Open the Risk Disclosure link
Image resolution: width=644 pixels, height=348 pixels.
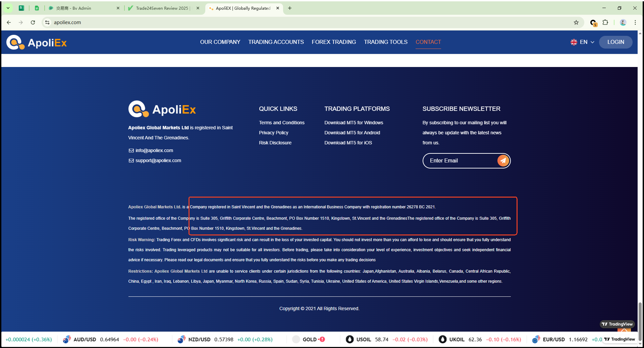pos(275,143)
